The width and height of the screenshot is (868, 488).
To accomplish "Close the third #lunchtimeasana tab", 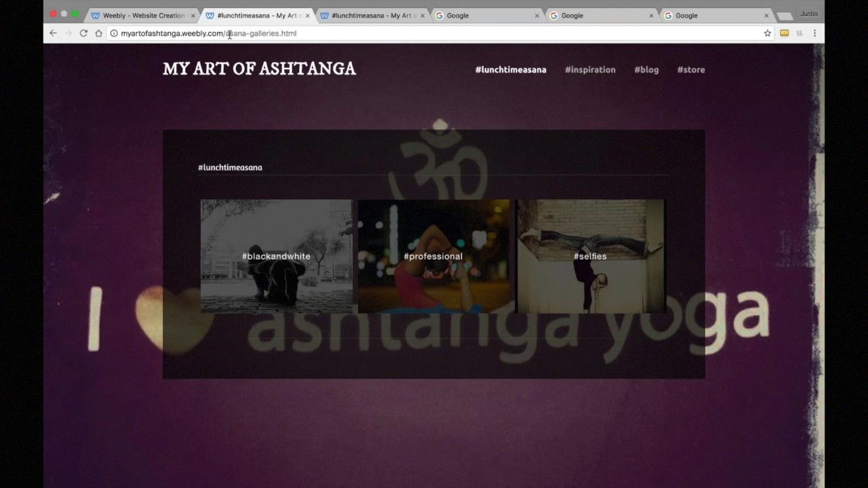I will pos(422,16).
